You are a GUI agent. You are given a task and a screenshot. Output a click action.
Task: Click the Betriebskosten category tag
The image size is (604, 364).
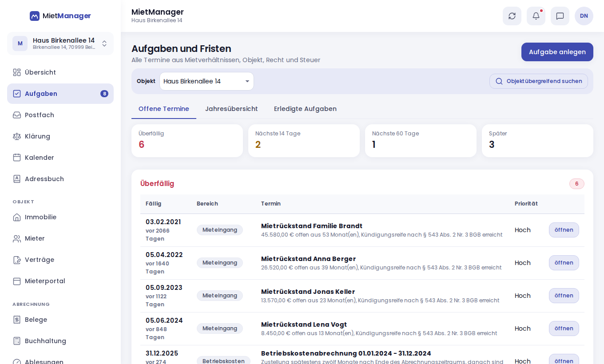pos(223,360)
